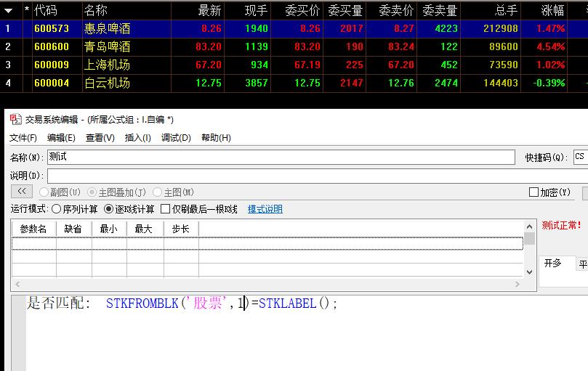Toggle 仅刷最后一根K线 checkbox
Viewport: 588px width, 371px height.
coord(165,209)
